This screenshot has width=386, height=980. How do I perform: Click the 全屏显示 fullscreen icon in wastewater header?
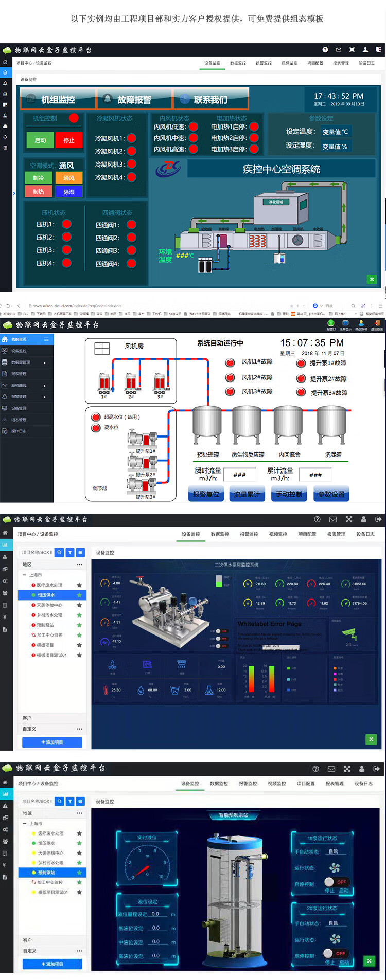[345, 323]
